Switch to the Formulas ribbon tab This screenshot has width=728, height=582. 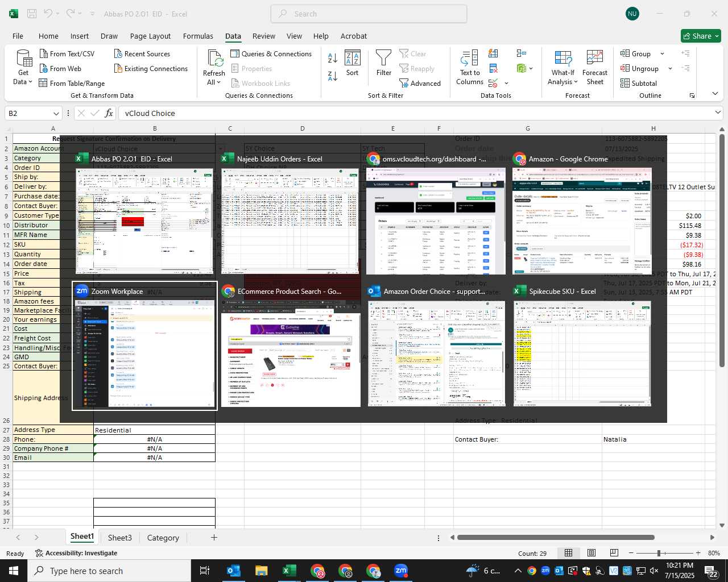pyautogui.click(x=198, y=36)
